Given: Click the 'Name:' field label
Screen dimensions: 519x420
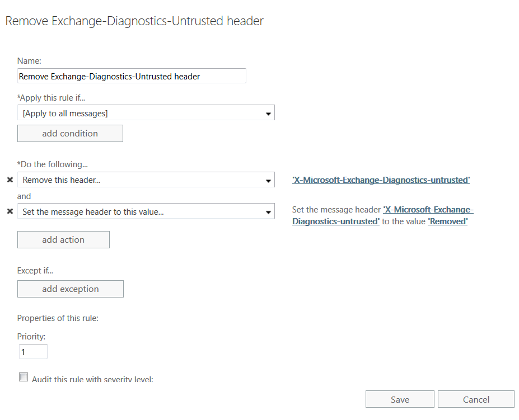Looking at the screenshot, I should [x=30, y=60].
